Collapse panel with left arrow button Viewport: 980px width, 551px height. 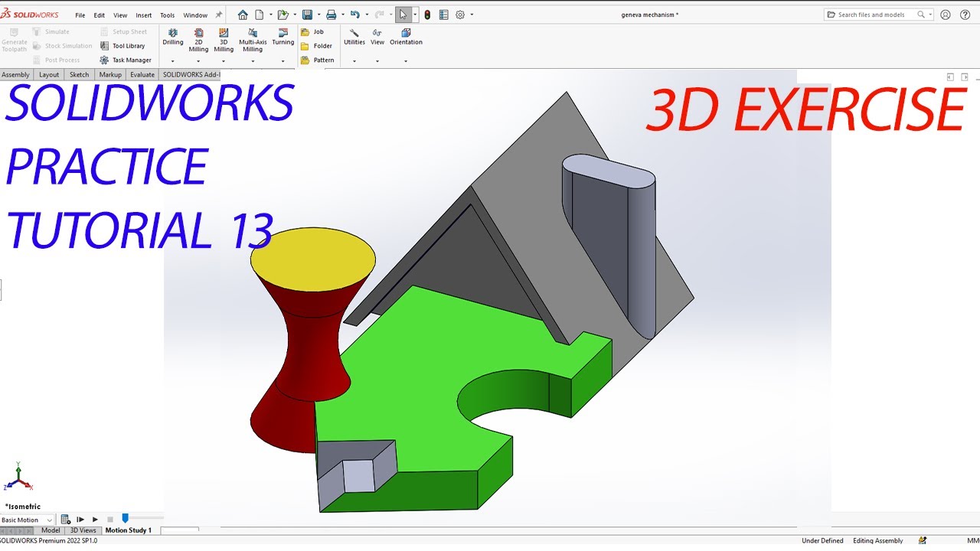tap(950, 77)
